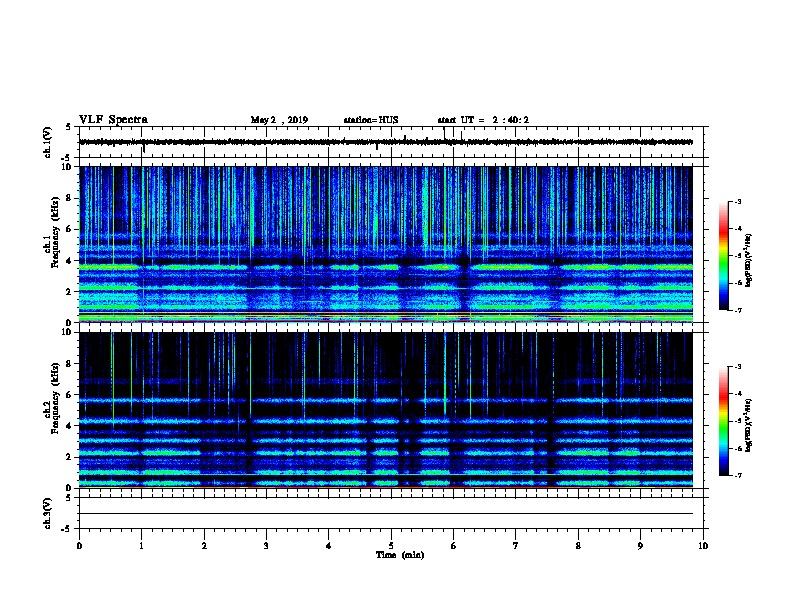Image resolution: width=792 pixels, height=612 pixels.
Task: Click the ch.1 spectrogram colorbar
Action: click(x=724, y=256)
